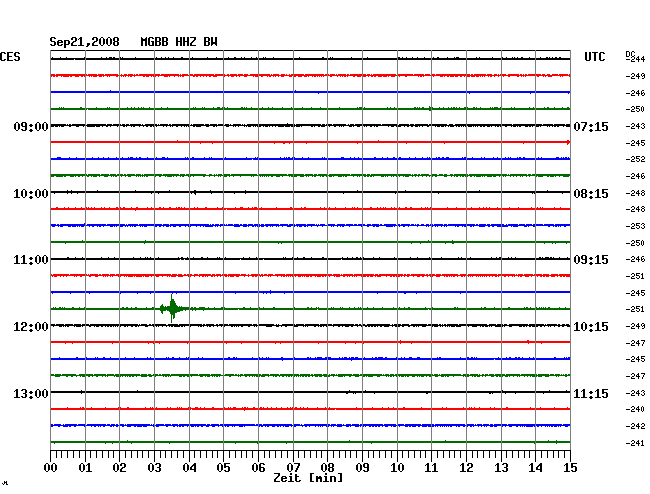This screenshot has width=650, height=494.
Task: Click minute axis tick label 03
Action: point(154,467)
